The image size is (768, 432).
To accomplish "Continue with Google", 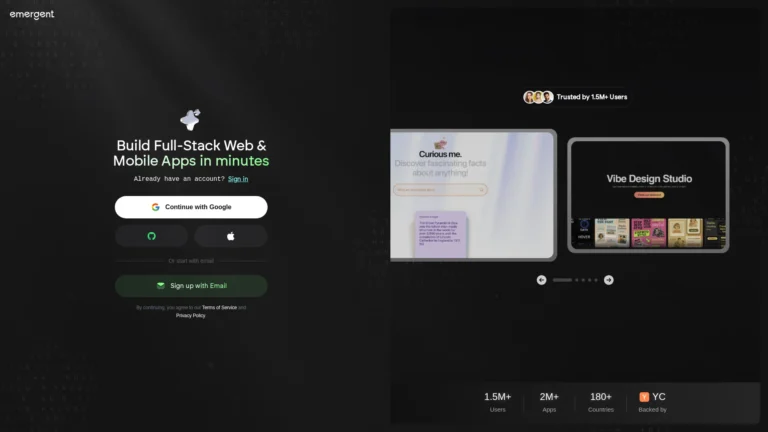I will click(191, 207).
